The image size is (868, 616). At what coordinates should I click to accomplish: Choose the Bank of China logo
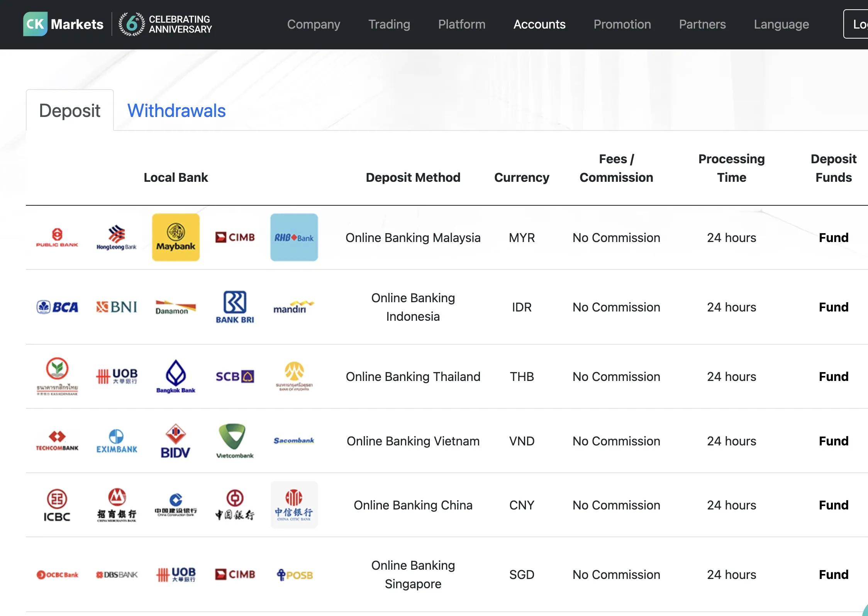pyautogui.click(x=235, y=505)
